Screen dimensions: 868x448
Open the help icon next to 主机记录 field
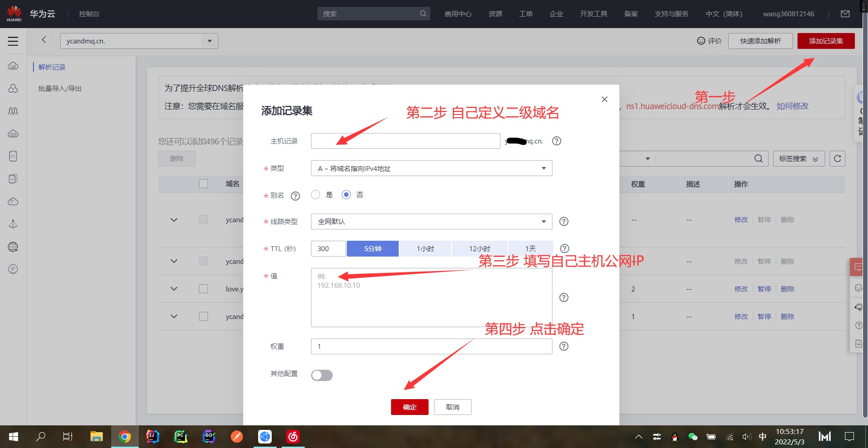click(x=556, y=141)
